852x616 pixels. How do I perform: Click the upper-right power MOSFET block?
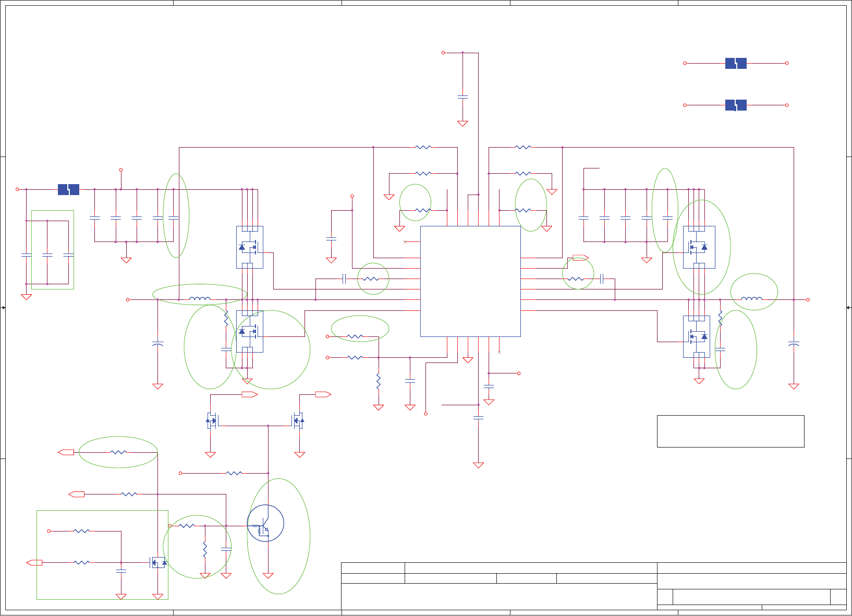tap(699, 247)
